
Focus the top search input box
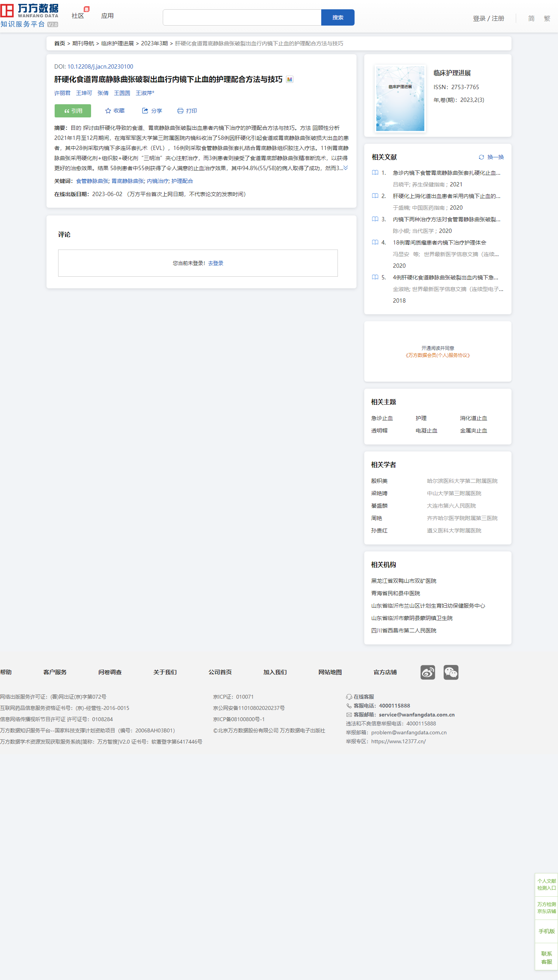(x=242, y=17)
